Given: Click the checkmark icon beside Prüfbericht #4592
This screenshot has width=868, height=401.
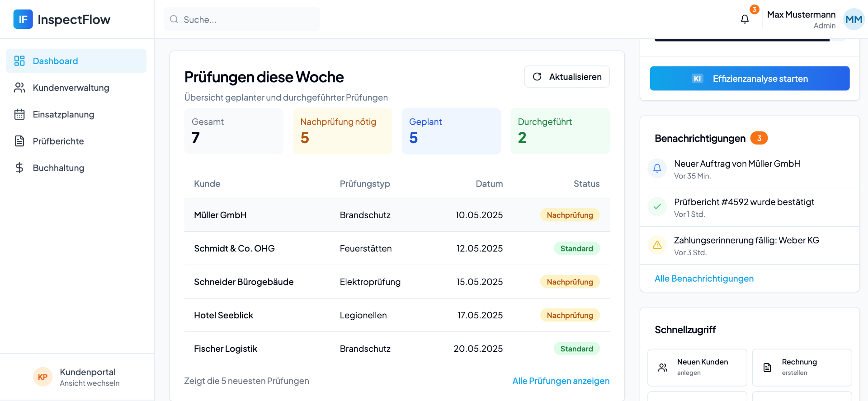Looking at the screenshot, I should pyautogui.click(x=657, y=206).
